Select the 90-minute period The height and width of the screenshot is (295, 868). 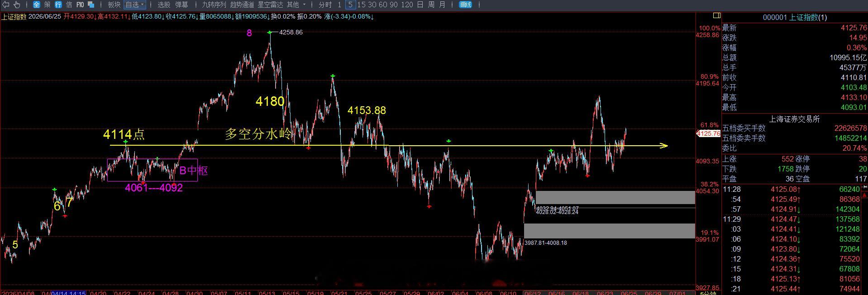click(x=394, y=5)
